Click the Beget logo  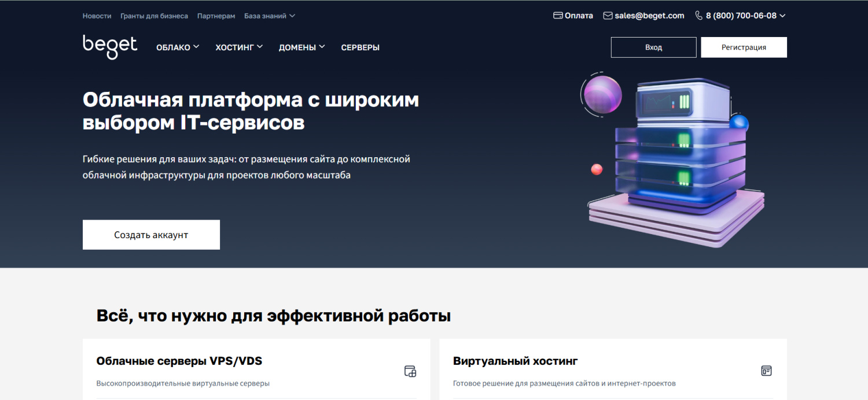110,47
